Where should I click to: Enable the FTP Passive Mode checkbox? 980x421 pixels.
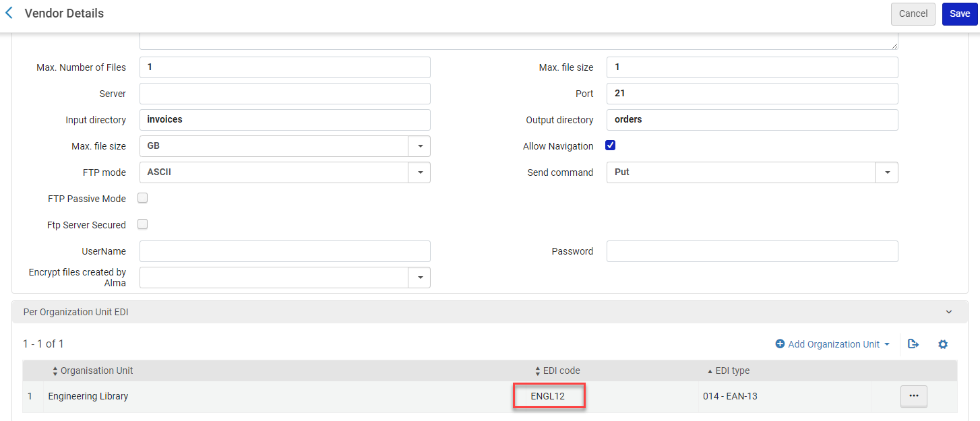tap(143, 198)
